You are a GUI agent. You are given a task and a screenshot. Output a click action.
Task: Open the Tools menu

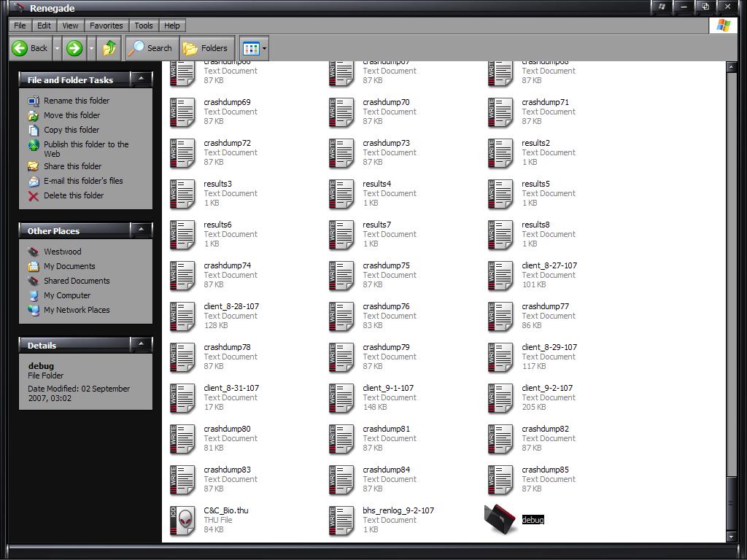(144, 26)
